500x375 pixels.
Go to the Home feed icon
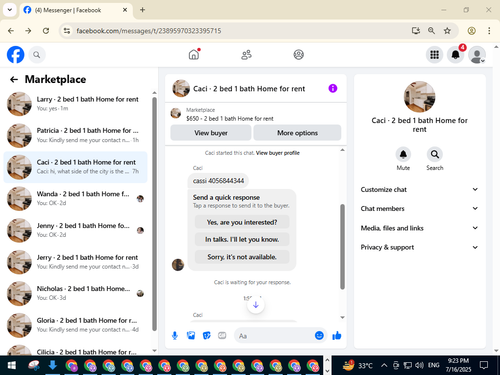coord(194,54)
